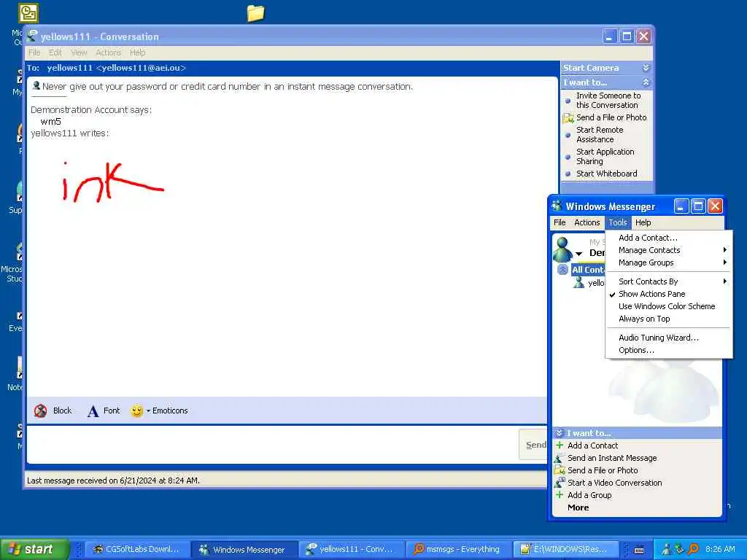
Task: Click Add a Group link
Action: (x=589, y=495)
